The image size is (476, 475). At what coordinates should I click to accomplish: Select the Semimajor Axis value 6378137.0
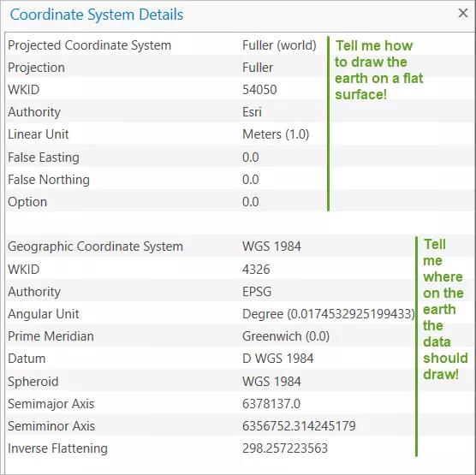[271, 404]
